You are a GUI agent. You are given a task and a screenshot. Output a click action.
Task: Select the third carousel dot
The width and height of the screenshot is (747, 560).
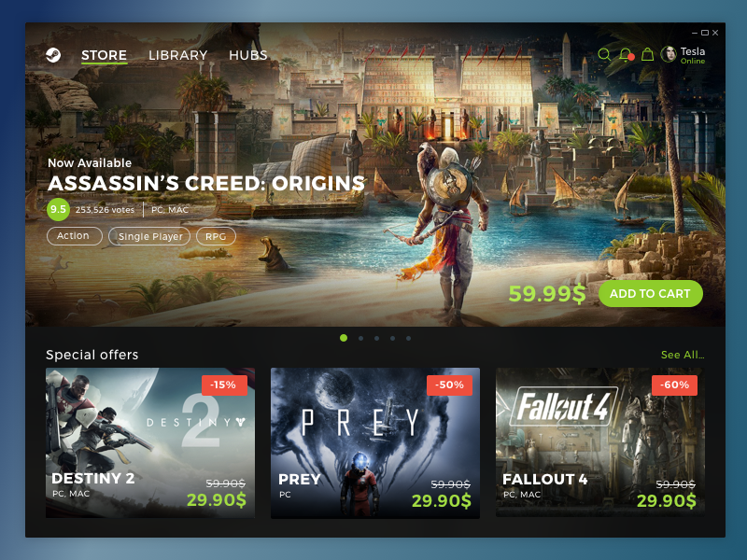click(377, 339)
